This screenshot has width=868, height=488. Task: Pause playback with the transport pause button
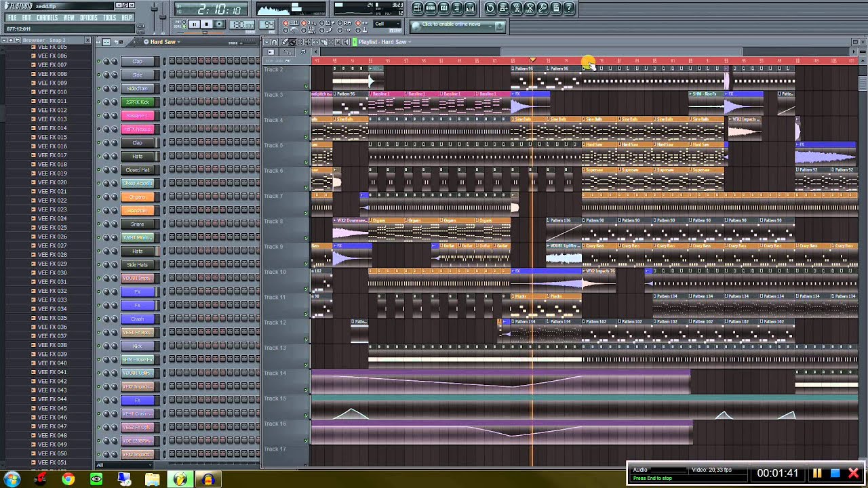(x=194, y=24)
